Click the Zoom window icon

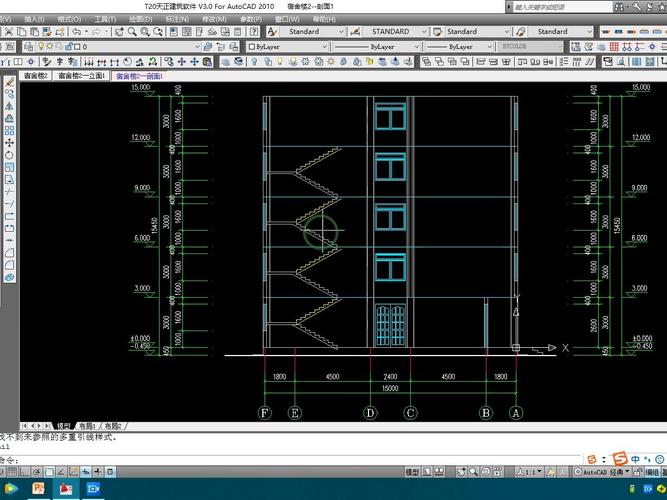click(145, 32)
